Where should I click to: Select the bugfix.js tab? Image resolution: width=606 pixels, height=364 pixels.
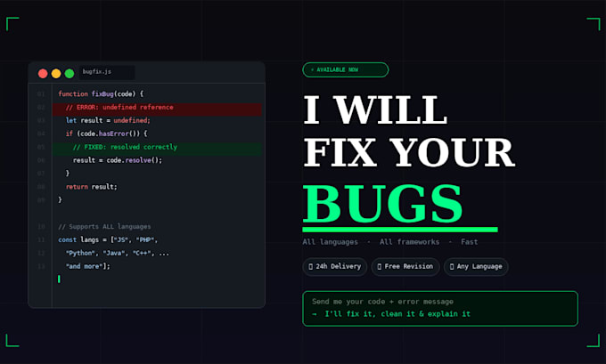point(107,72)
